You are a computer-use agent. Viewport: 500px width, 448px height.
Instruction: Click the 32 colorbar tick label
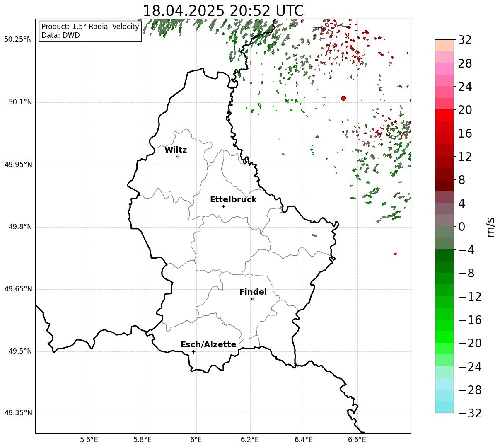coord(465,40)
